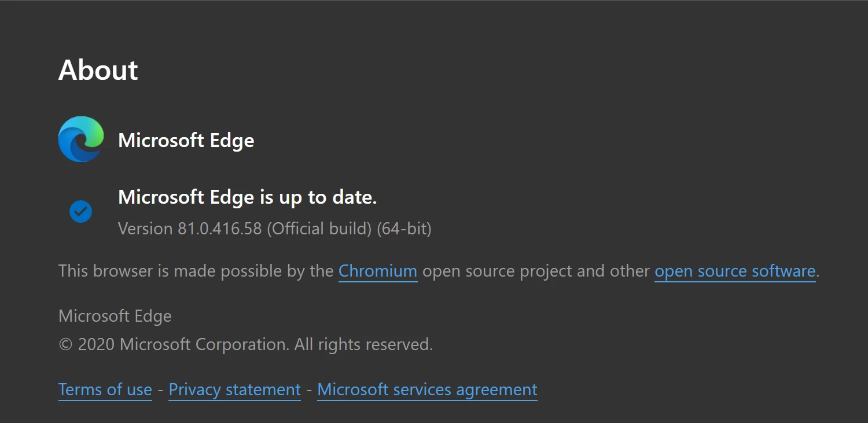Open the Chromium project link

pyautogui.click(x=378, y=271)
